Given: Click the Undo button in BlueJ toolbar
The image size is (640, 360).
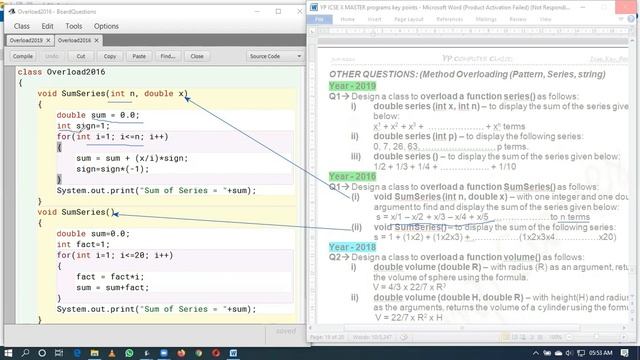Looking at the screenshot, I should (x=52, y=56).
